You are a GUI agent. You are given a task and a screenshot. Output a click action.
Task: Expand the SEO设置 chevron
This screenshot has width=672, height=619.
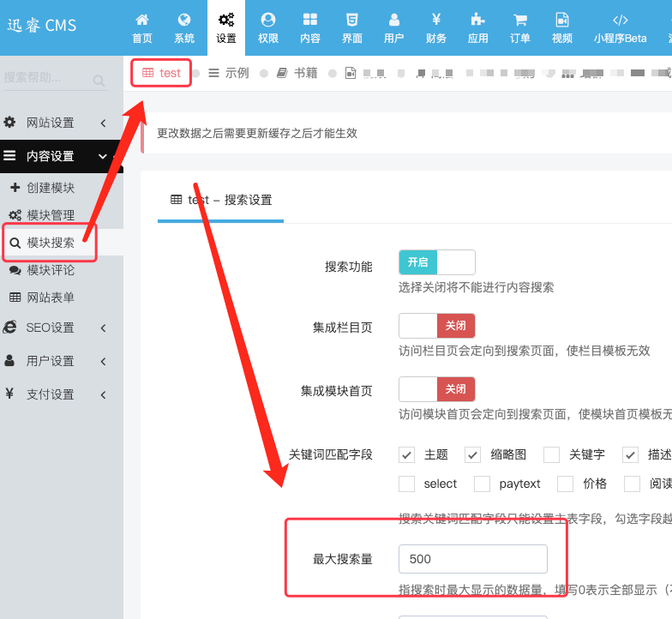tap(103, 328)
